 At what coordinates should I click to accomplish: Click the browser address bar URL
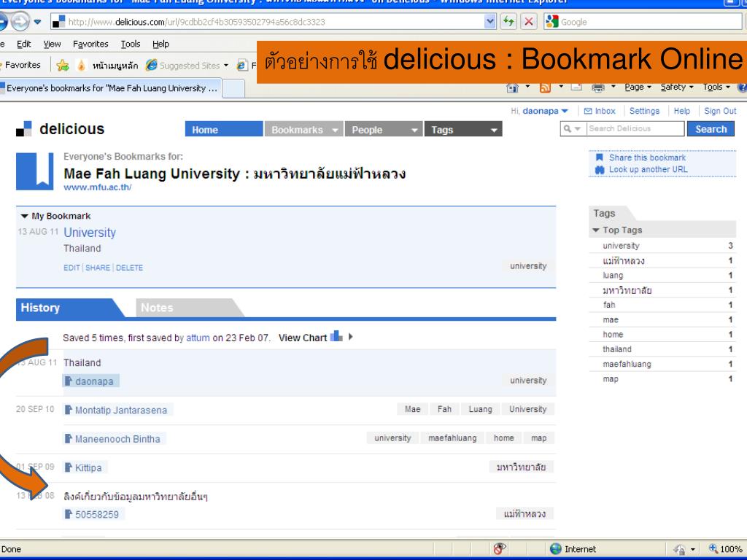[x=269, y=21]
